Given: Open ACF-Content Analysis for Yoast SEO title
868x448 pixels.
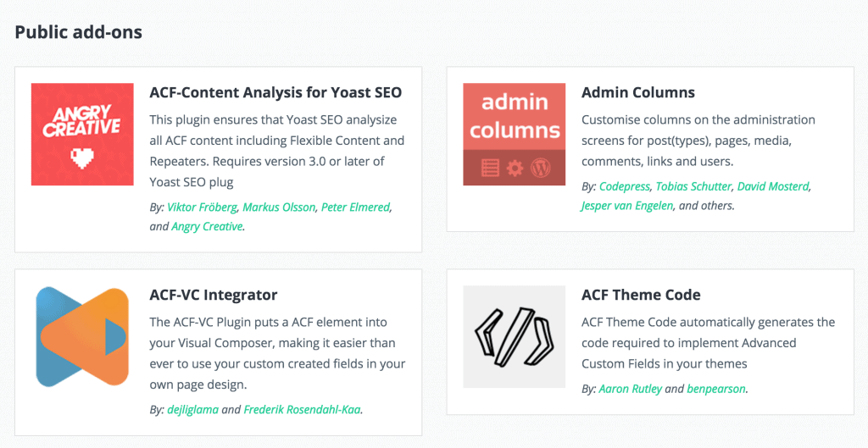Looking at the screenshot, I should pyautogui.click(x=275, y=92).
